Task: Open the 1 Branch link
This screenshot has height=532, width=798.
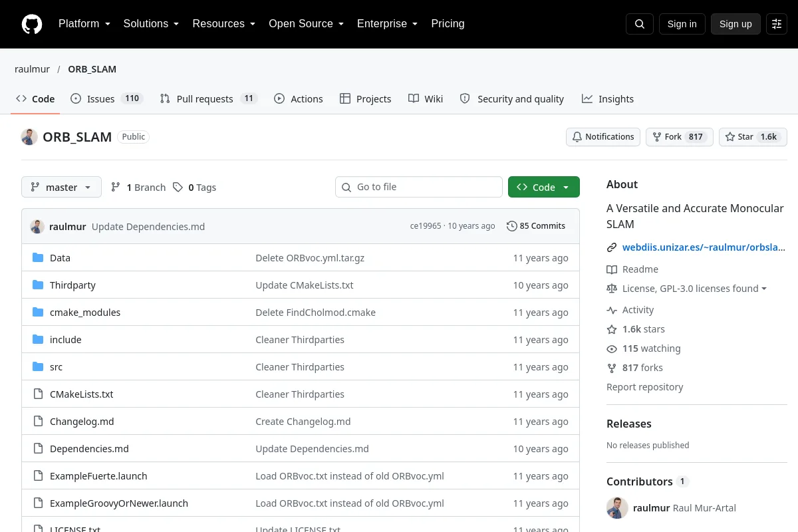Action: pyautogui.click(x=138, y=188)
